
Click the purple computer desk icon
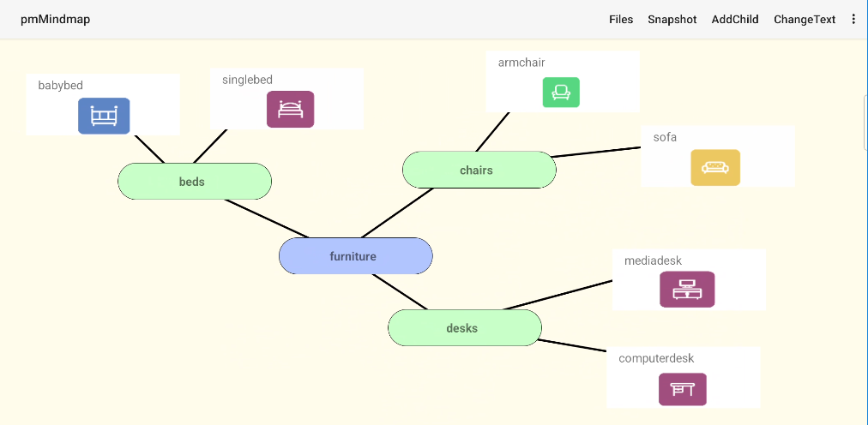(682, 389)
